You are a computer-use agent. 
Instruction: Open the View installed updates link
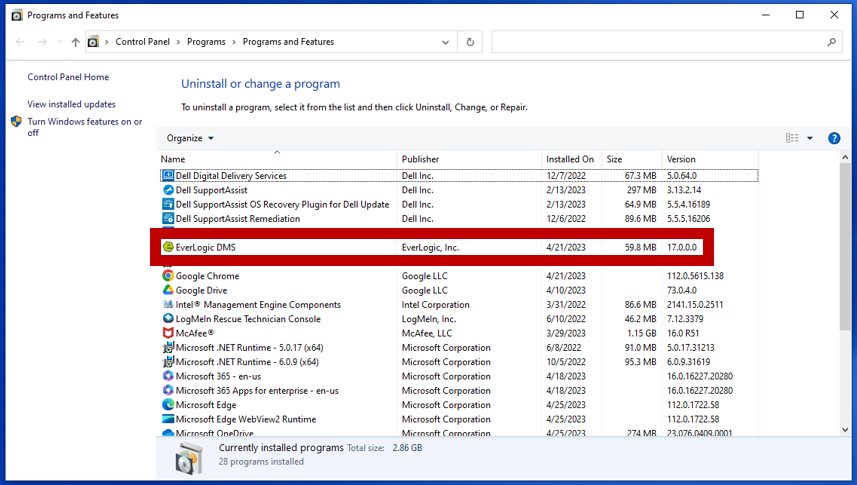(x=72, y=104)
